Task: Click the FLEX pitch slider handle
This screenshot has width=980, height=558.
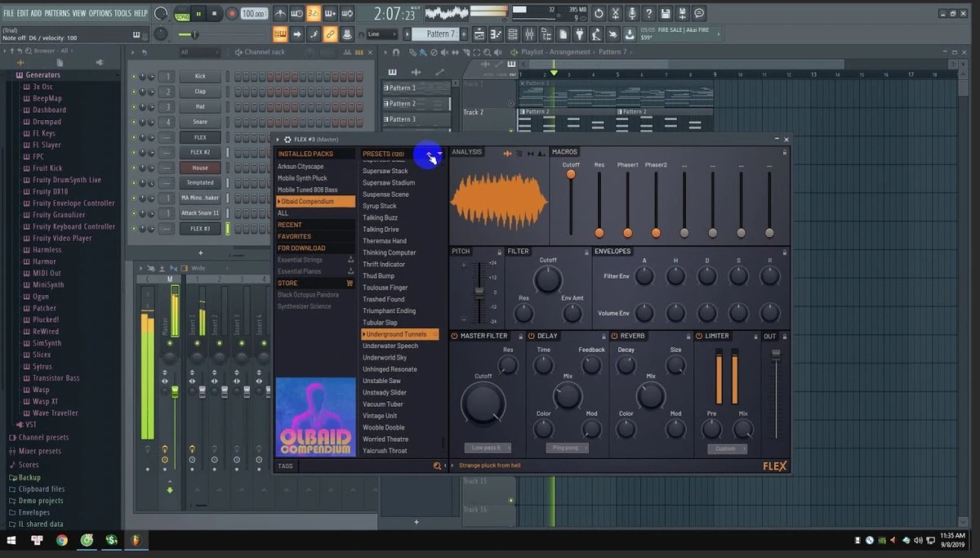Action: 479,292
